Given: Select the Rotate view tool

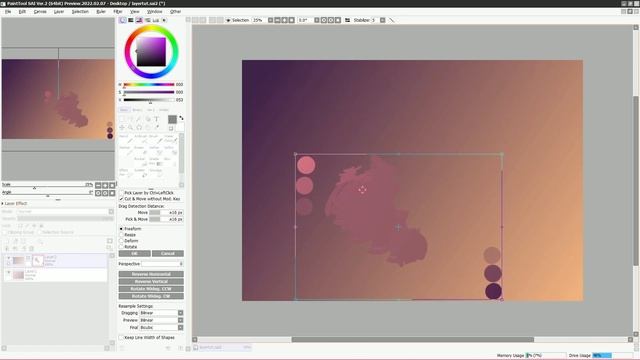Looking at the screenshot, I should point(139,128).
